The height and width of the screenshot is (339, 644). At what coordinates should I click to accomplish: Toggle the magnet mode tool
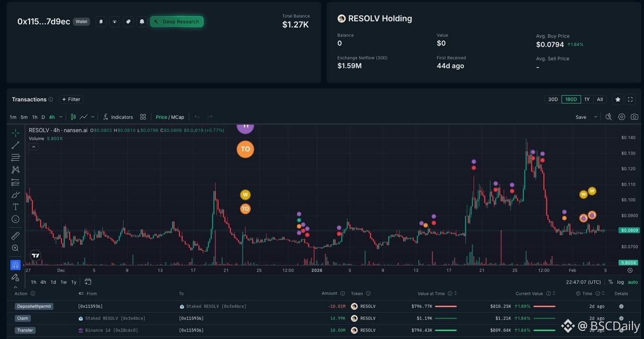(x=16, y=265)
